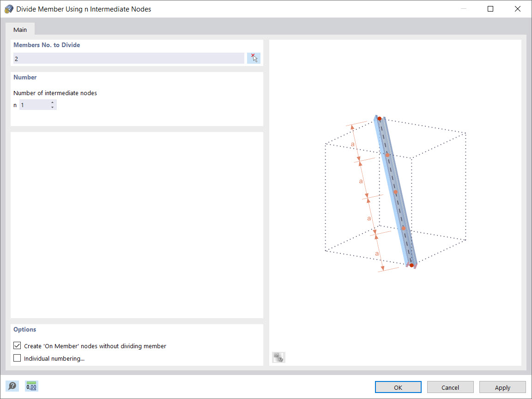Disable creating 'On Member' nodes without dividing member
This screenshot has height=399, width=532.
pos(17,345)
